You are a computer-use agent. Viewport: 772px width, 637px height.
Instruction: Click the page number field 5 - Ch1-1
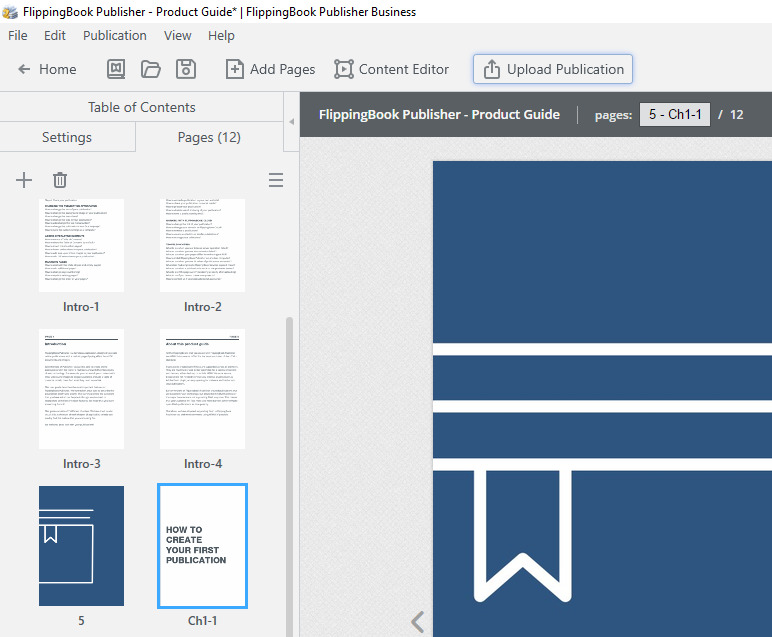pos(675,114)
